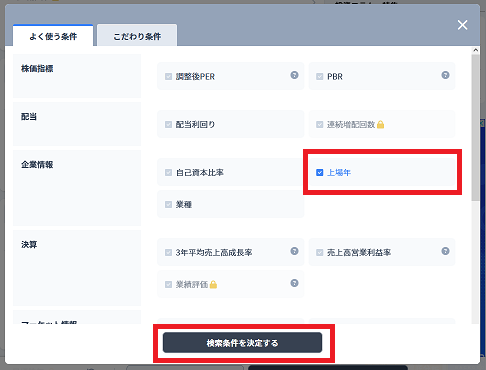Image resolution: width=486 pixels, height=370 pixels.
Task: Click the 検索条件を決定する button
Action: coord(242,342)
